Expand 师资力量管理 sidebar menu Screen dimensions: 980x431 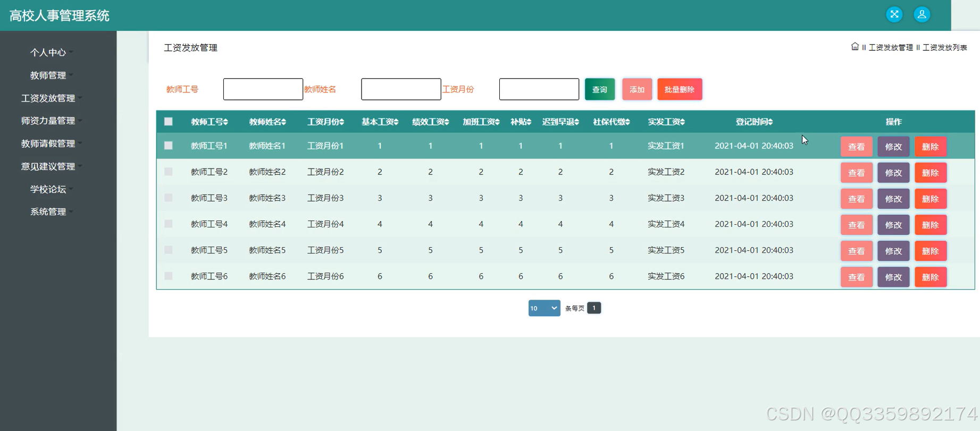52,121
